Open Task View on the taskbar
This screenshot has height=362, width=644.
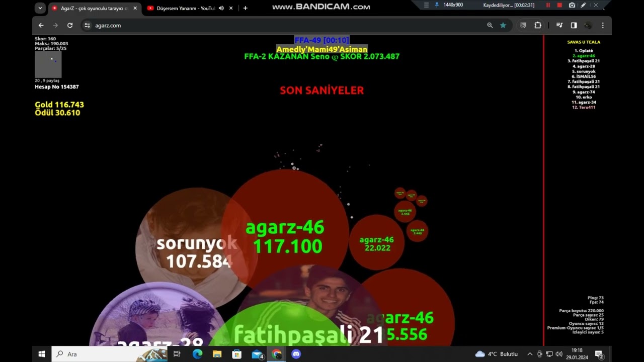click(x=177, y=354)
